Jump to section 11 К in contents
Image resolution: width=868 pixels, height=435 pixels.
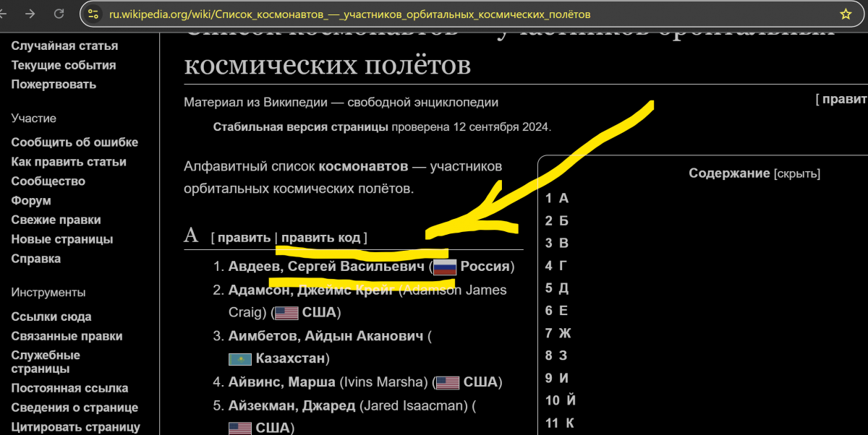[560, 423]
